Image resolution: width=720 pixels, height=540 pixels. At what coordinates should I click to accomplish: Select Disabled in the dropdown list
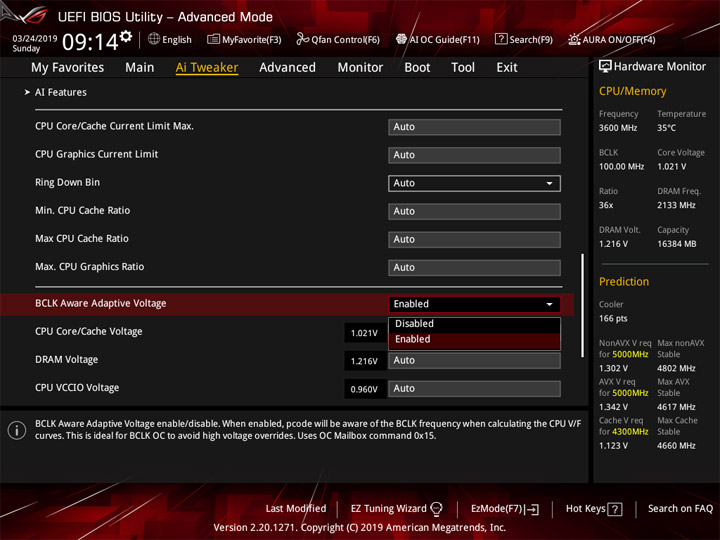[x=474, y=324]
